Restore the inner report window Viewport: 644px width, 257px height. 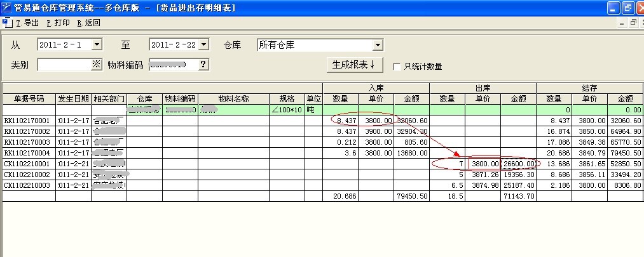point(633,22)
